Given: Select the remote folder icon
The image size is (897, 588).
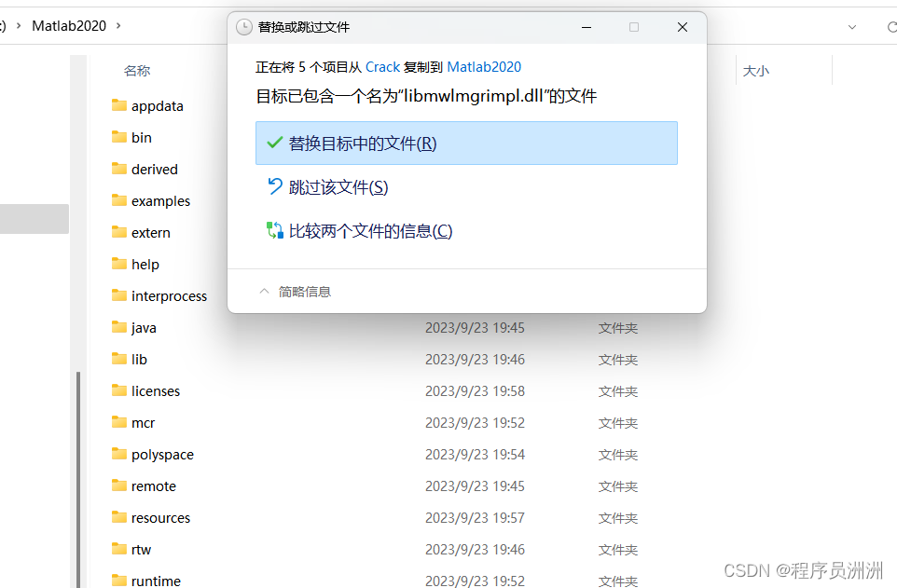Looking at the screenshot, I should click(x=119, y=485).
